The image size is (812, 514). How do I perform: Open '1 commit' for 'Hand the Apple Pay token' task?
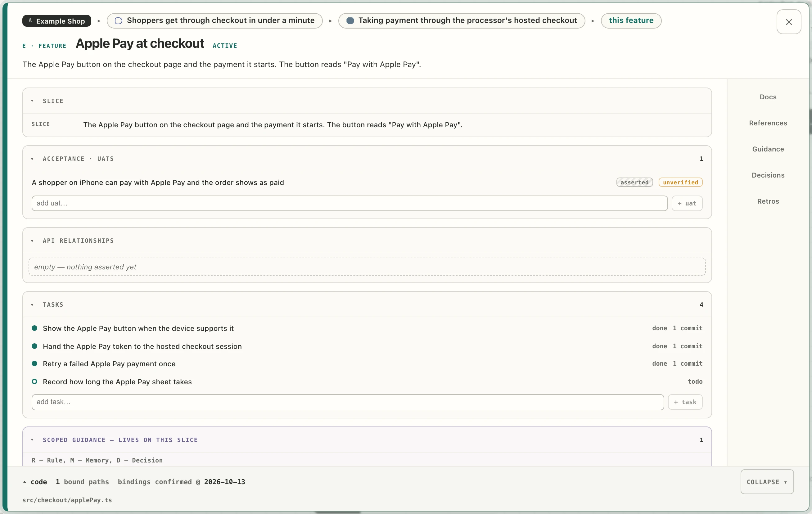point(687,346)
